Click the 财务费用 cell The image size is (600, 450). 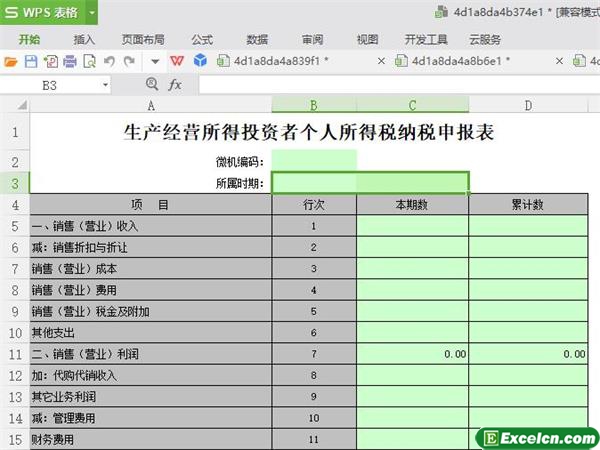pyautogui.click(x=151, y=439)
